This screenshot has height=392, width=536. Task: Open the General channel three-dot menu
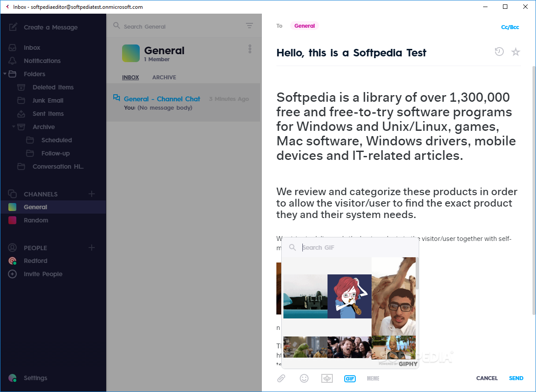tap(250, 49)
